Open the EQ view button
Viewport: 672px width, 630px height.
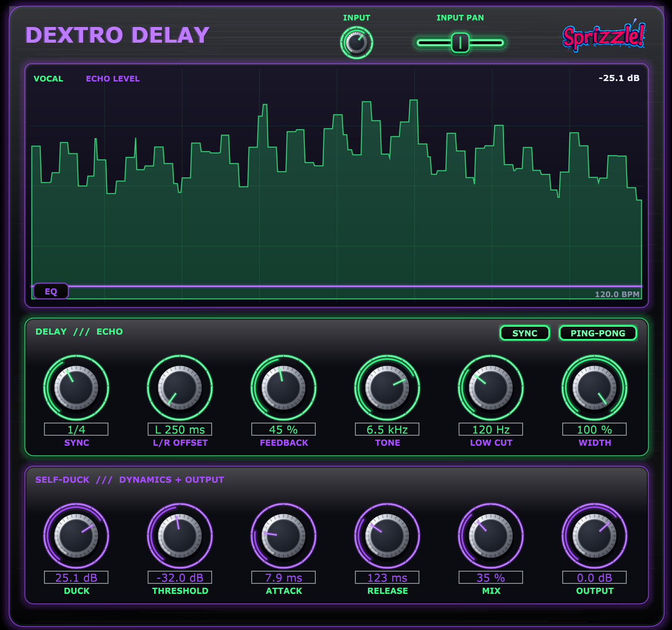pyautogui.click(x=51, y=291)
